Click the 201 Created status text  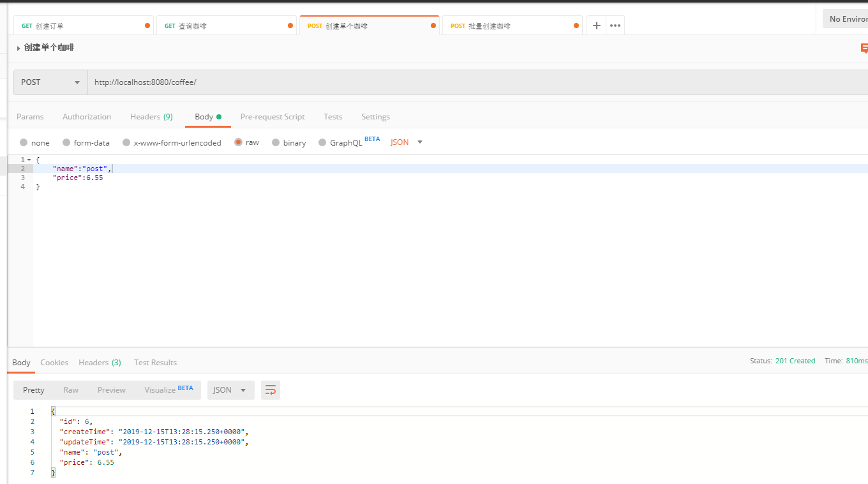point(795,361)
